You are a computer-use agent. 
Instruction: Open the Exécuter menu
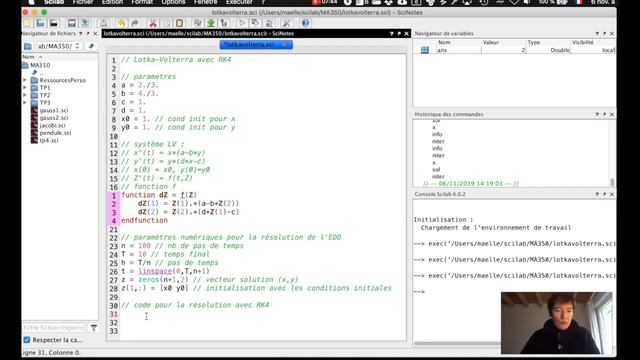[x=239, y=2]
